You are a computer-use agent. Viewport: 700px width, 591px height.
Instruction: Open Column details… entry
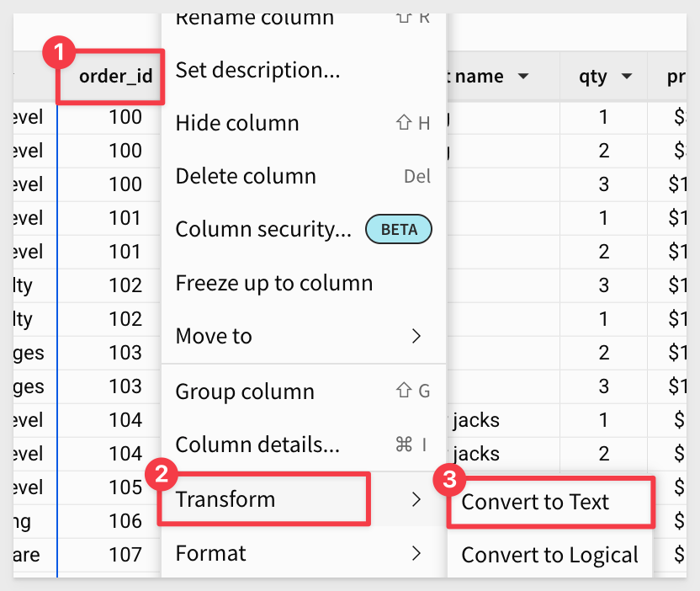(x=304, y=445)
